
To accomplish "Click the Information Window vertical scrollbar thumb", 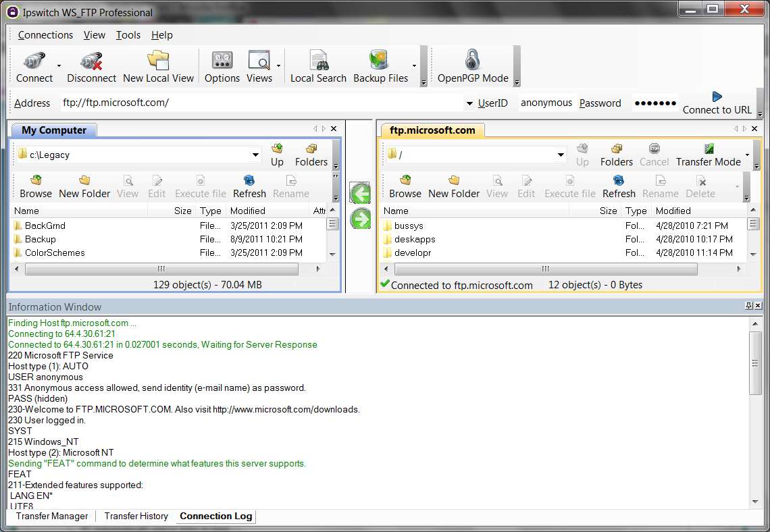I will pos(754,363).
